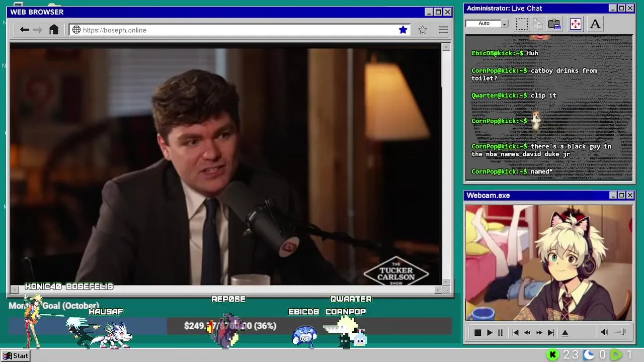Skip to next track in Webcam.exe
The image size is (644, 362).
[x=551, y=332]
